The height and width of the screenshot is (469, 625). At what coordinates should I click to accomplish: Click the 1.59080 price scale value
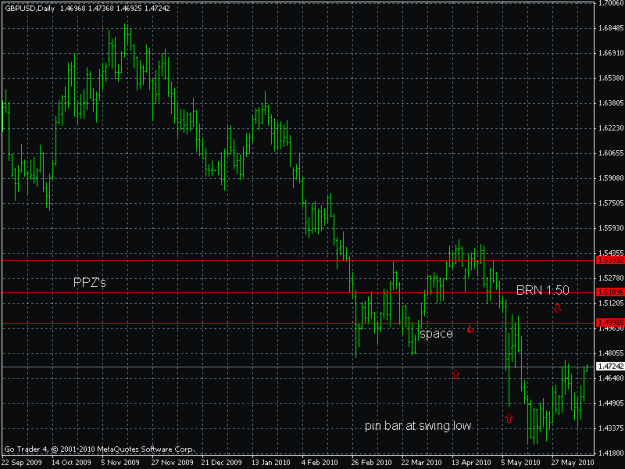click(610, 178)
